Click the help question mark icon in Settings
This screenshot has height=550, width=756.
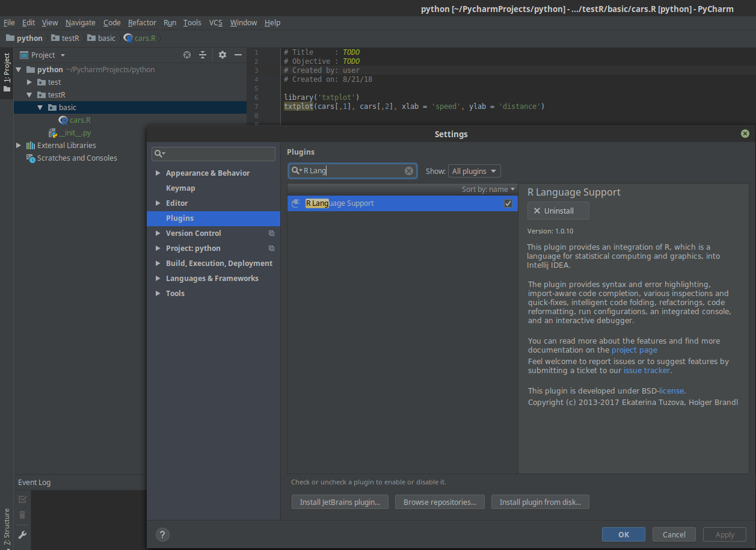tap(162, 534)
